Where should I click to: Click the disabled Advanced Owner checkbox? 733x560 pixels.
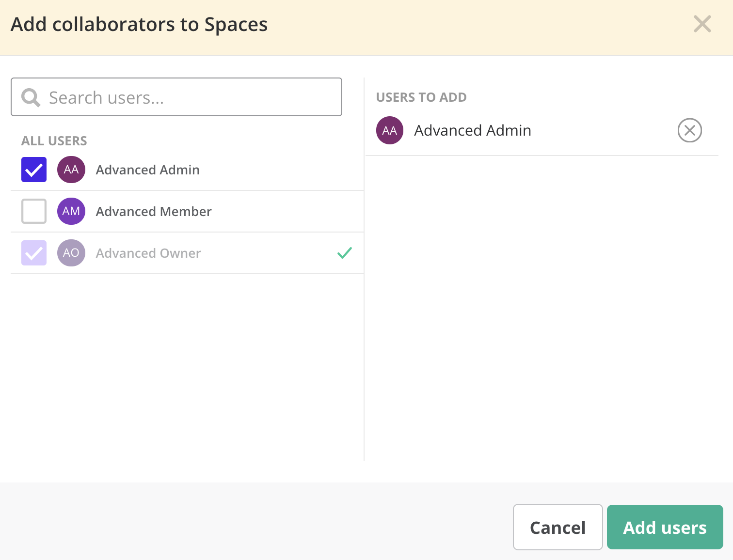click(x=34, y=253)
